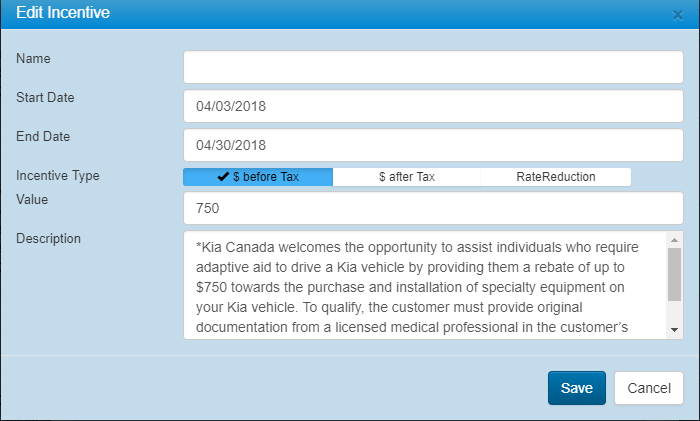Click the End Date label
The height and width of the screenshot is (421, 700).
[x=43, y=136]
